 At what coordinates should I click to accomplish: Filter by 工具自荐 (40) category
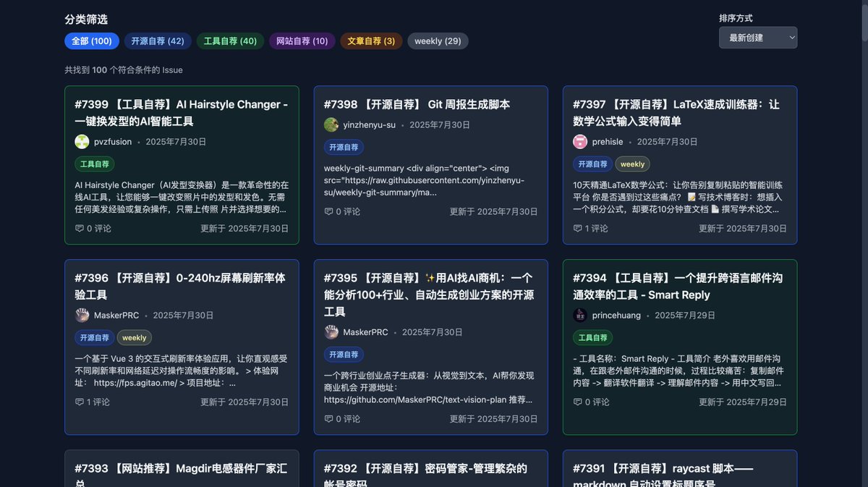230,41
